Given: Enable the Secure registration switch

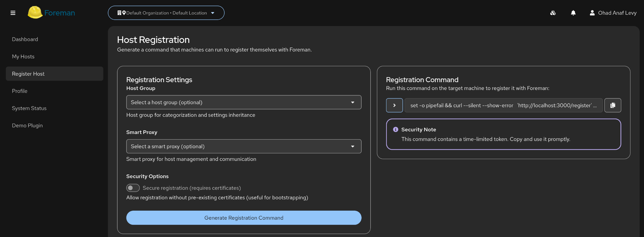Looking at the screenshot, I should click(133, 188).
